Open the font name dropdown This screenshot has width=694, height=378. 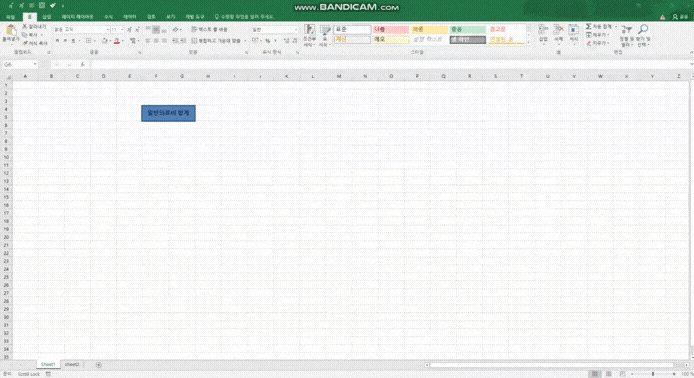pyautogui.click(x=107, y=30)
